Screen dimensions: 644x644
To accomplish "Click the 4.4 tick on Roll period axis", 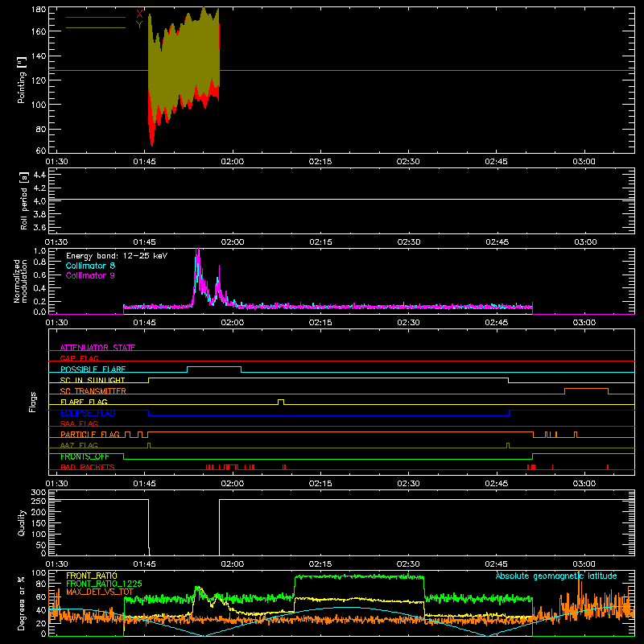I will [39, 175].
